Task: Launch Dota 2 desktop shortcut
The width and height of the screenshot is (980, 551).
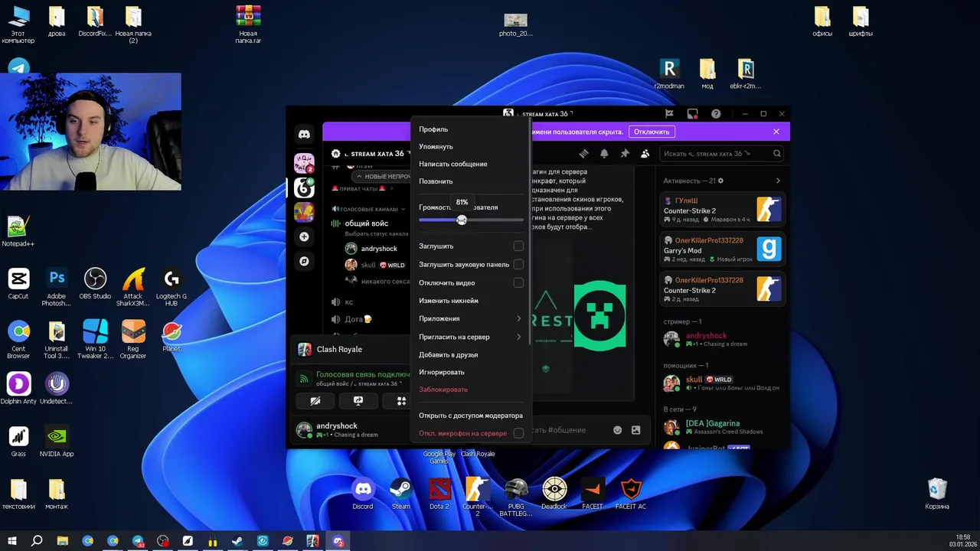Action: tap(439, 494)
